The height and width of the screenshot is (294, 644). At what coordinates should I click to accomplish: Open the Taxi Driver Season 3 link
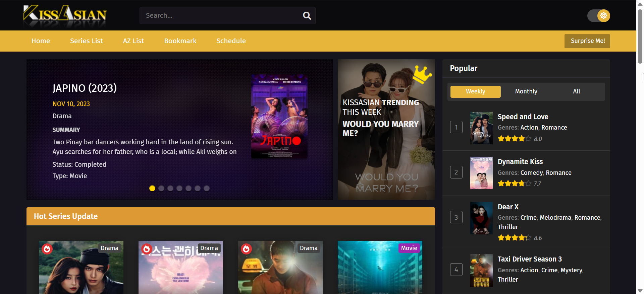[530, 259]
